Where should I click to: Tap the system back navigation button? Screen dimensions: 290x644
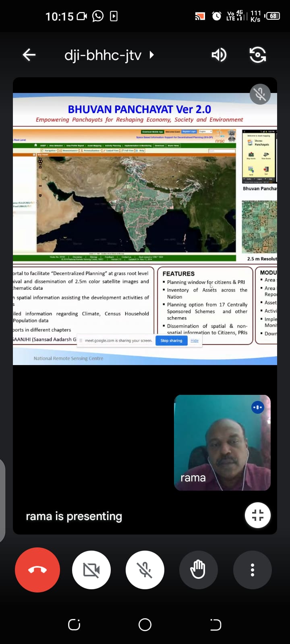(x=215, y=625)
